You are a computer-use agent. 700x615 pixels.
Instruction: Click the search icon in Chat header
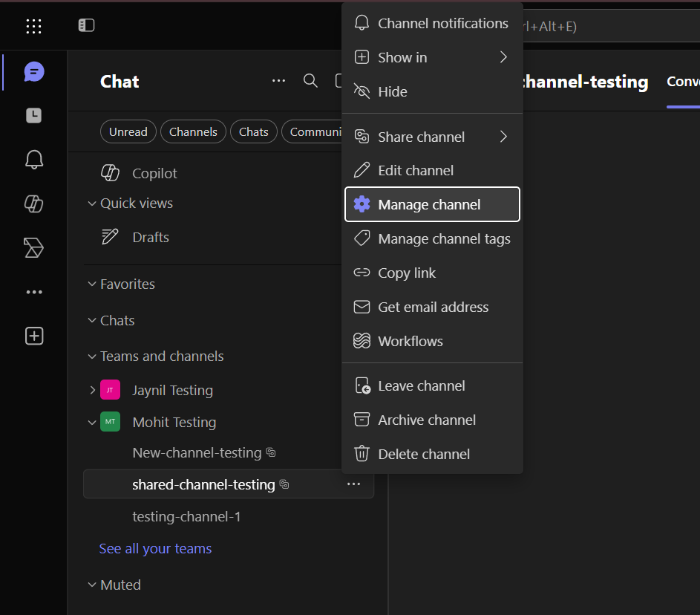(310, 81)
